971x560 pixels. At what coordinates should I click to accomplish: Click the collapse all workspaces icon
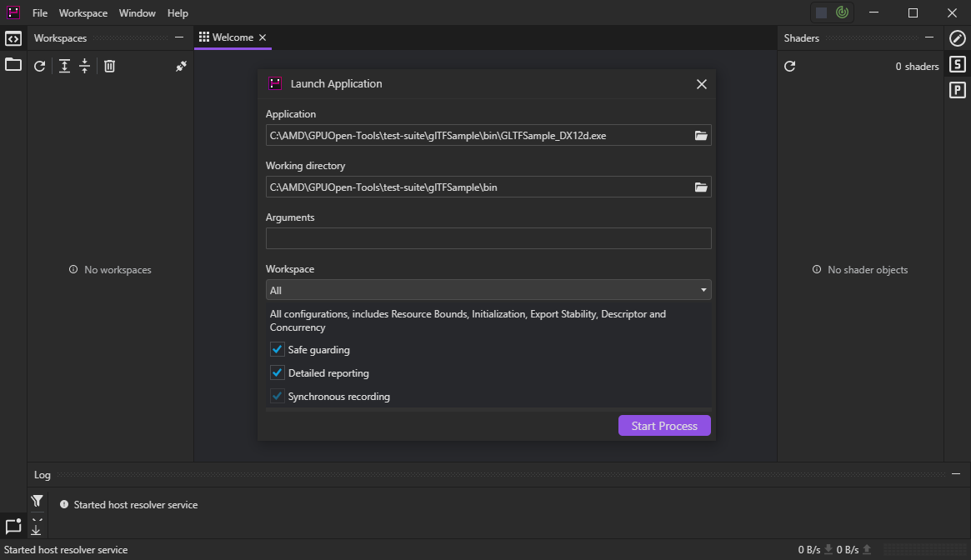[x=84, y=67]
